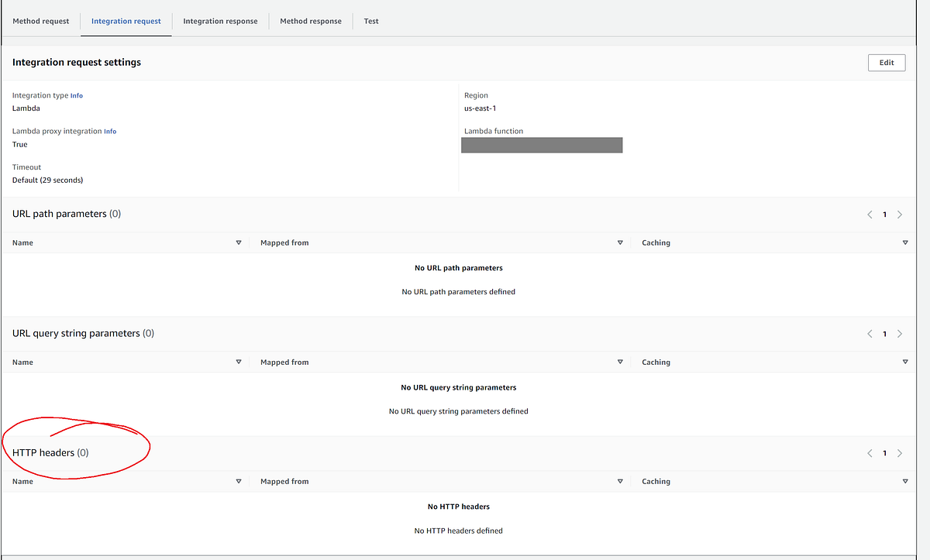
Task: Open Name column filter in HTTP headers
Action: [x=239, y=481]
